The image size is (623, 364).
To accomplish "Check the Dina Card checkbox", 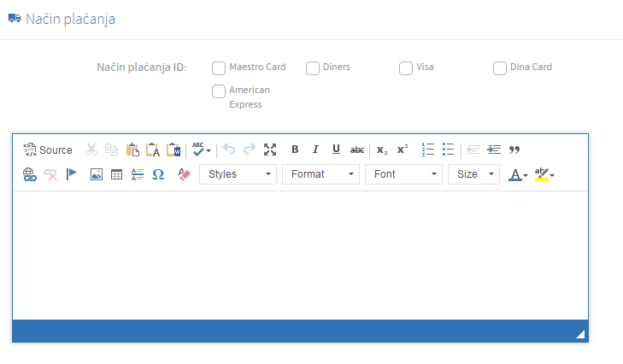I will tap(500, 68).
